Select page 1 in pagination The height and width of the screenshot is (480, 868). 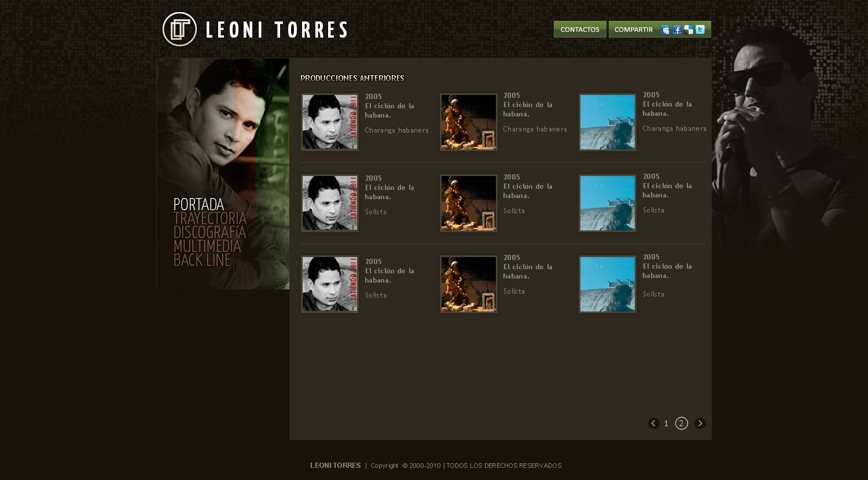(666, 423)
